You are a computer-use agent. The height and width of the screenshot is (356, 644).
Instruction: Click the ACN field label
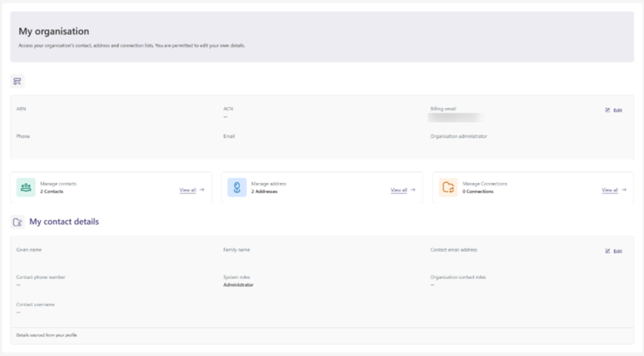point(228,109)
